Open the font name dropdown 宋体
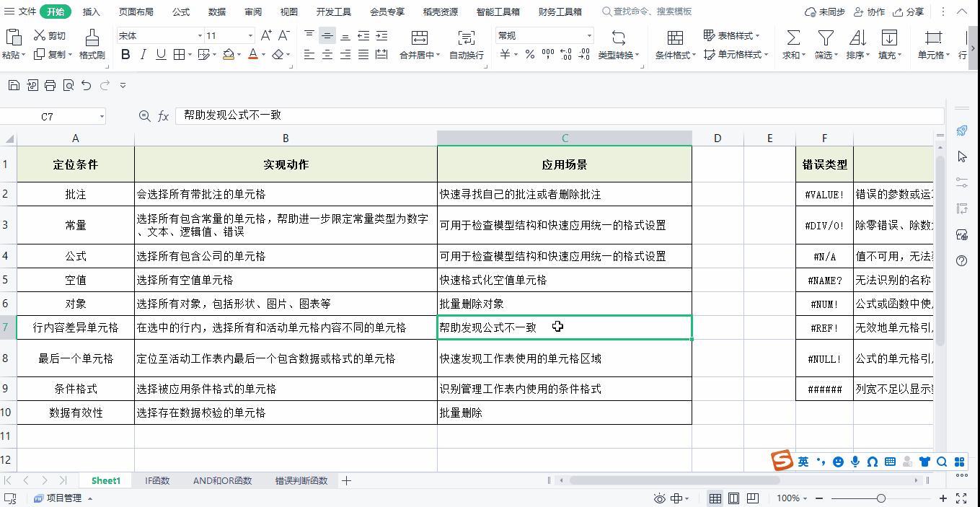 point(200,36)
